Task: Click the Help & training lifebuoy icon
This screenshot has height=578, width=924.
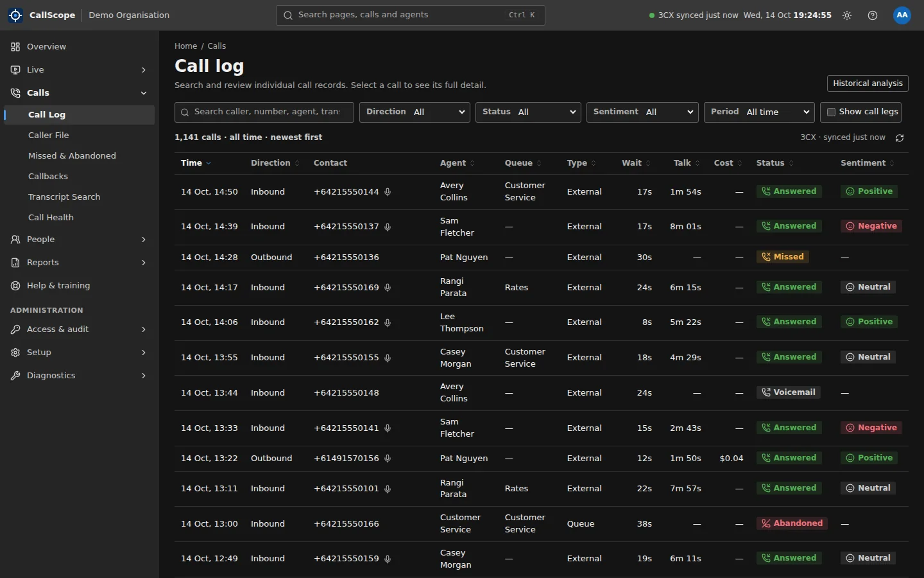Action: (15, 286)
